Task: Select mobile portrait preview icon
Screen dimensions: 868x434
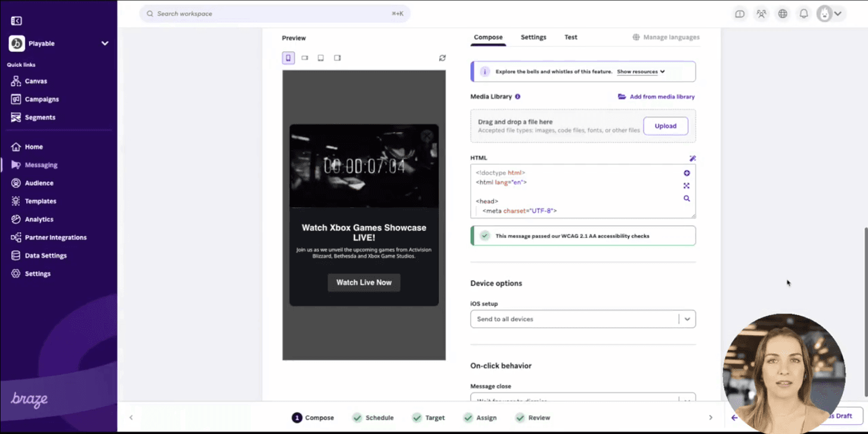Action: 289,58
